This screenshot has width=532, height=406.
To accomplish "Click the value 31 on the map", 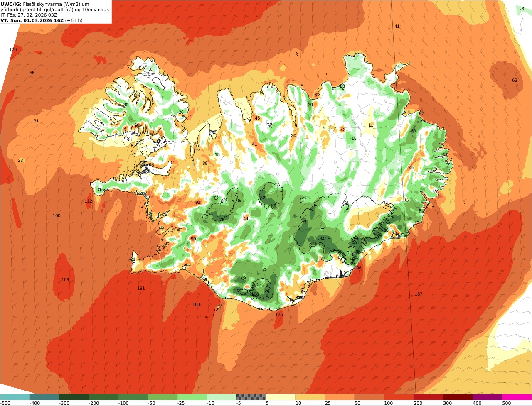I will (36, 121).
